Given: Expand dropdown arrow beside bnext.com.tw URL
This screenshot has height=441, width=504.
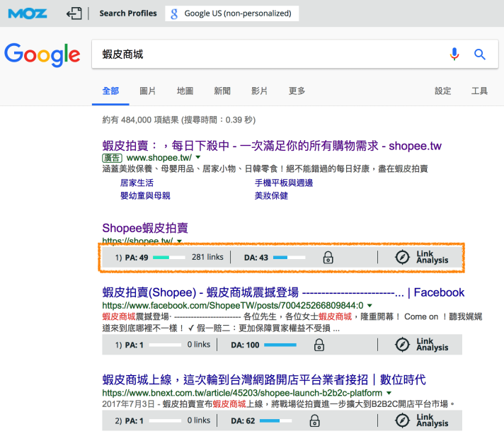Looking at the screenshot, I should coord(389,393).
